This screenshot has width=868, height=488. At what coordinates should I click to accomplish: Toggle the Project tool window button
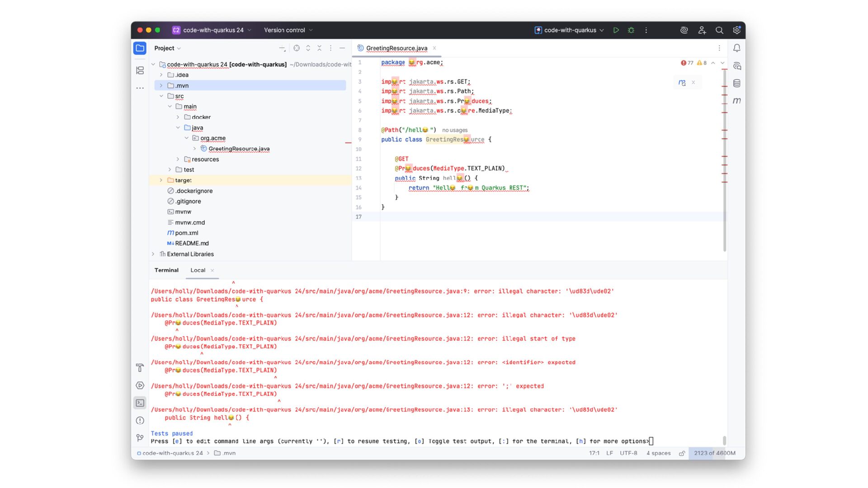(140, 48)
